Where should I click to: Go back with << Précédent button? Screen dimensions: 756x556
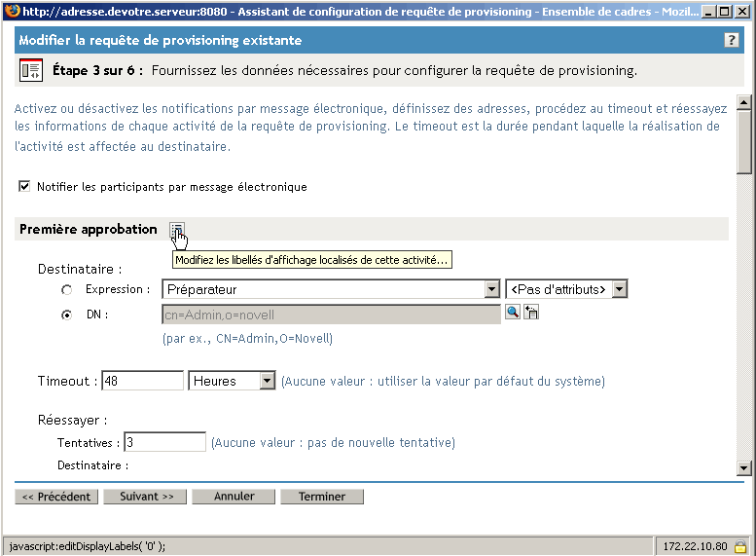[56, 497]
